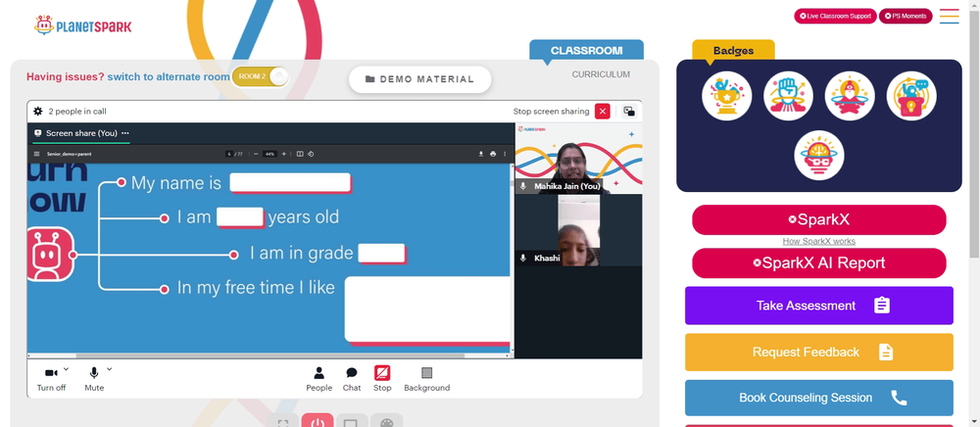Click the PlanetSpark logo
The image size is (980, 427).
[82, 26]
